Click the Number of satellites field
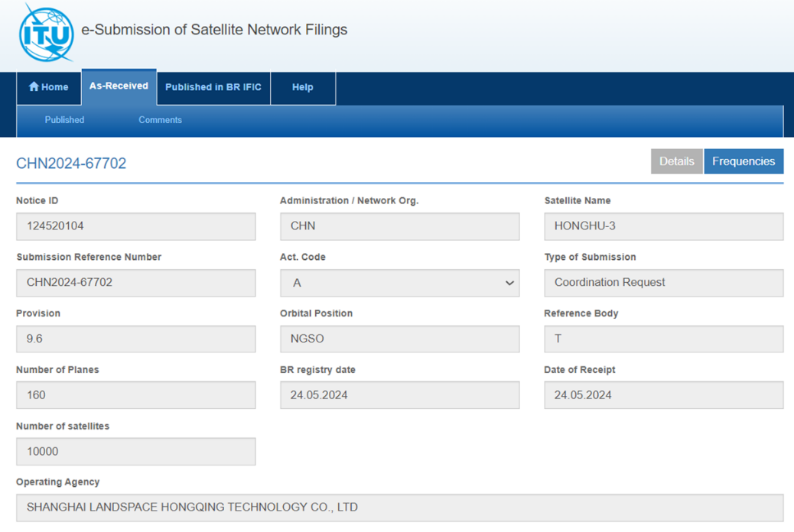Image resolution: width=794 pixels, height=532 pixels. click(135, 452)
